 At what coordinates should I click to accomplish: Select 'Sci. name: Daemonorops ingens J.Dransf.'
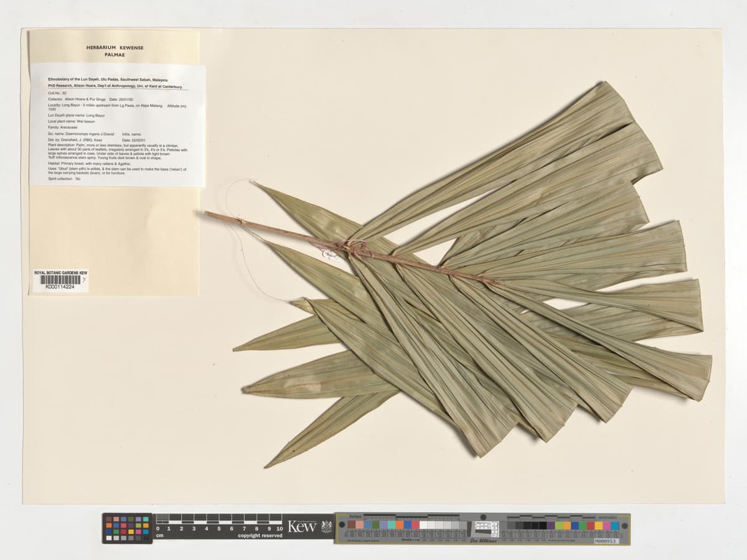(x=81, y=134)
